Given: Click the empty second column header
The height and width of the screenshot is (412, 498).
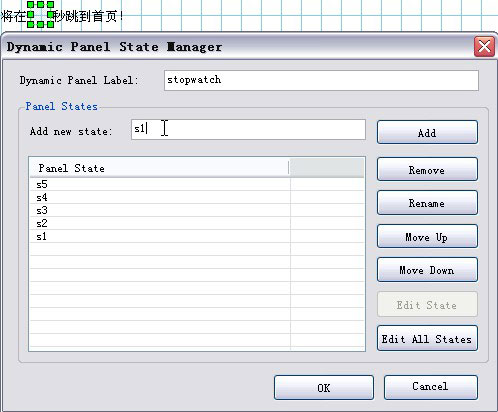Looking at the screenshot, I should tap(327, 168).
